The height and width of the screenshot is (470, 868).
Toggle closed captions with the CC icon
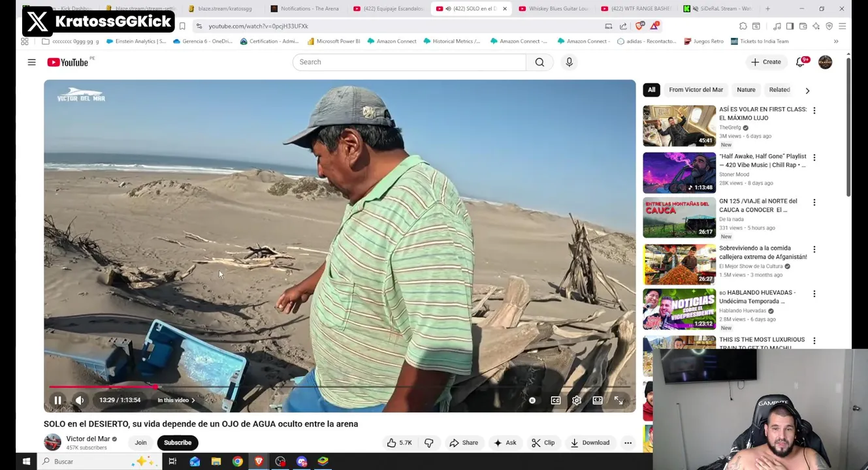coord(555,400)
